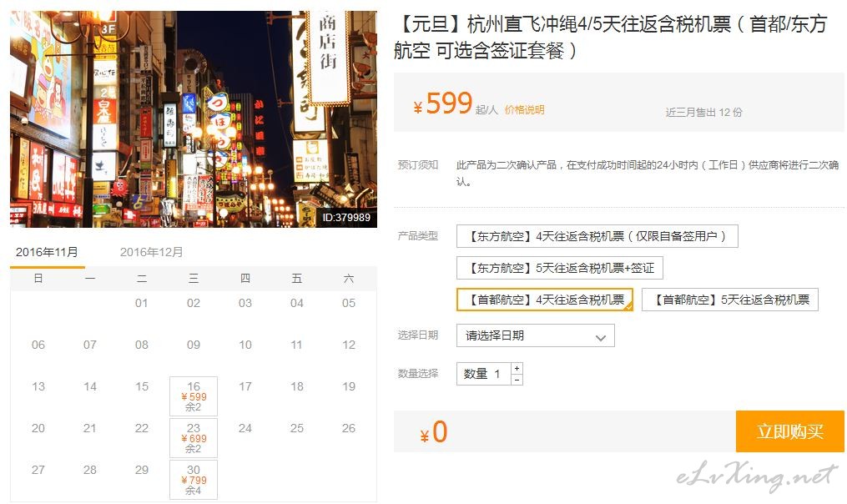
Task: Select November 23 priced ¥699
Action: point(194,437)
